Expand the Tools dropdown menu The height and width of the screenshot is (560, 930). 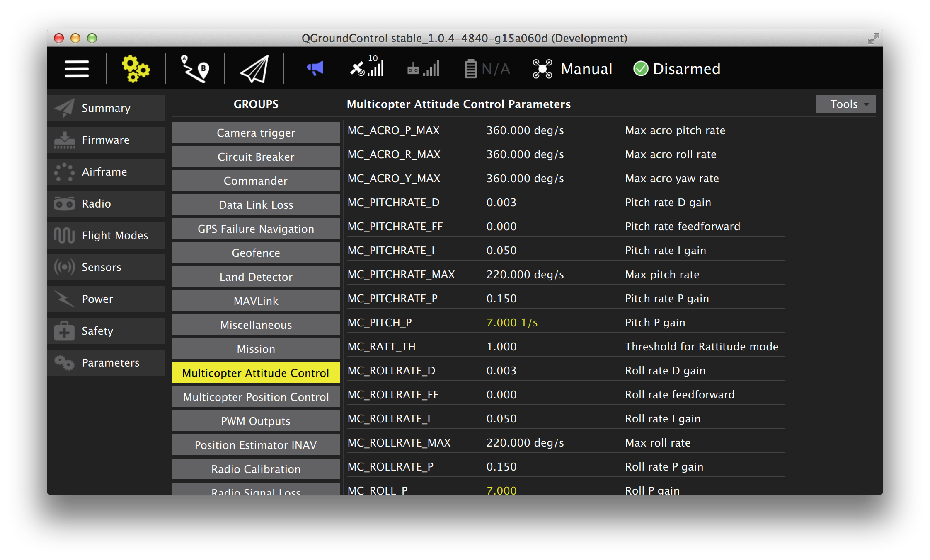tap(846, 104)
